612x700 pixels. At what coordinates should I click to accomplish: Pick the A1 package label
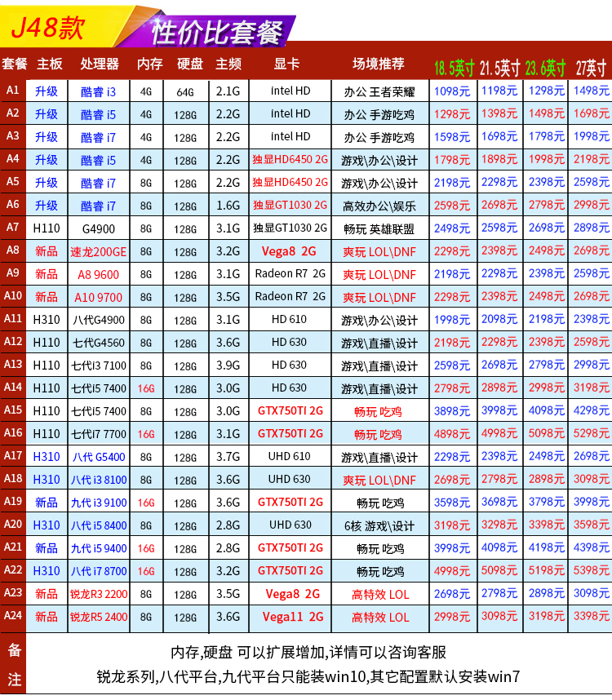pos(12,91)
